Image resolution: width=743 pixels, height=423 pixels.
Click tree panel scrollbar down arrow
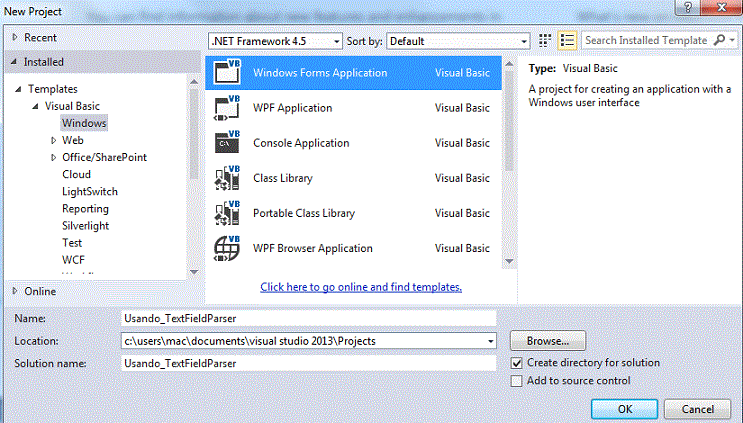pyautogui.click(x=194, y=272)
